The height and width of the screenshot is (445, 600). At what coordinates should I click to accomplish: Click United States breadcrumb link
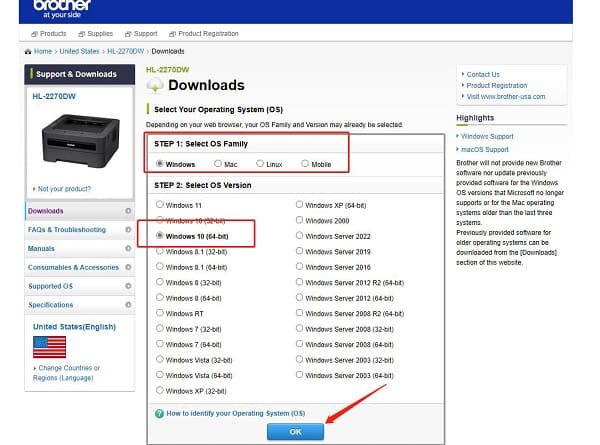click(79, 51)
